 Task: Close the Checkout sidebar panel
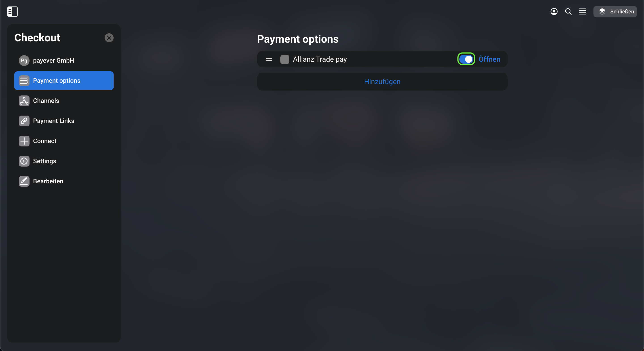click(109, 38)
